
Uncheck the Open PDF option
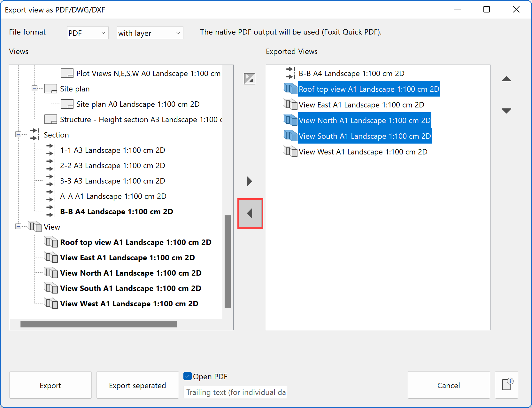click(x=187, y=376)
